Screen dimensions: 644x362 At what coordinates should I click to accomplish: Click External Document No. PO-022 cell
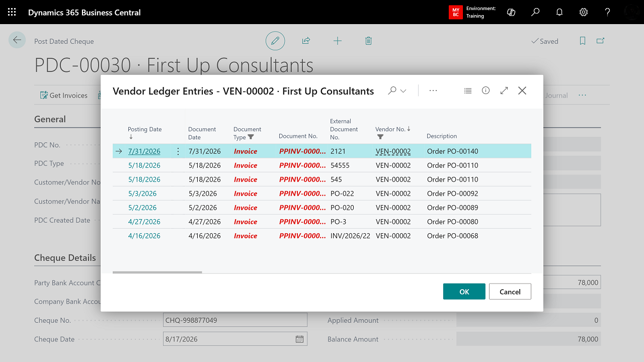pyautogui.click(x=342, y=194)
